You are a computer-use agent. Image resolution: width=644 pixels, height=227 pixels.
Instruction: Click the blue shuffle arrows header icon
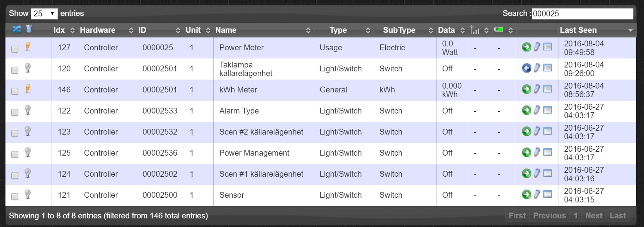pyautogui.click(x=16, y=29)
